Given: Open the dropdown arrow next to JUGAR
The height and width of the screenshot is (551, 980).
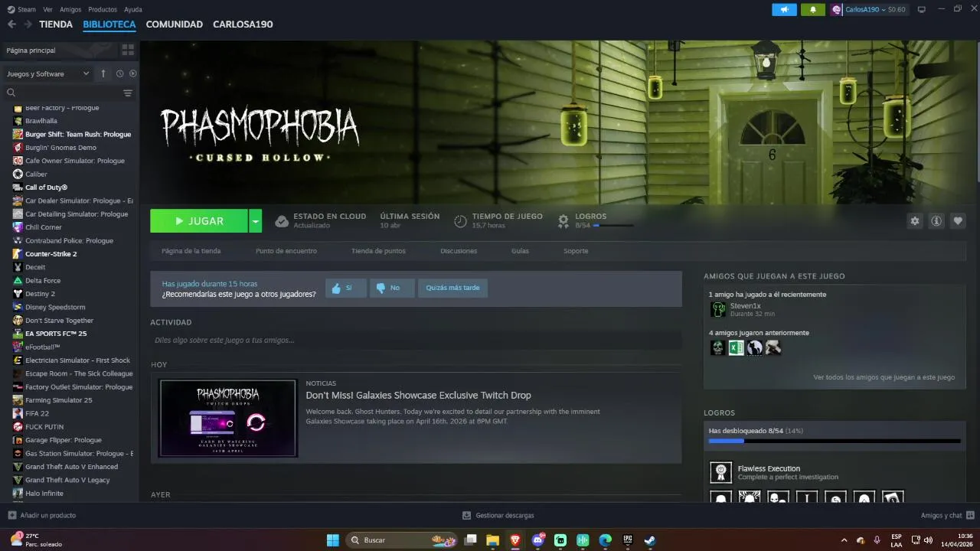Looking at the screenshot, I should [256, 221].
